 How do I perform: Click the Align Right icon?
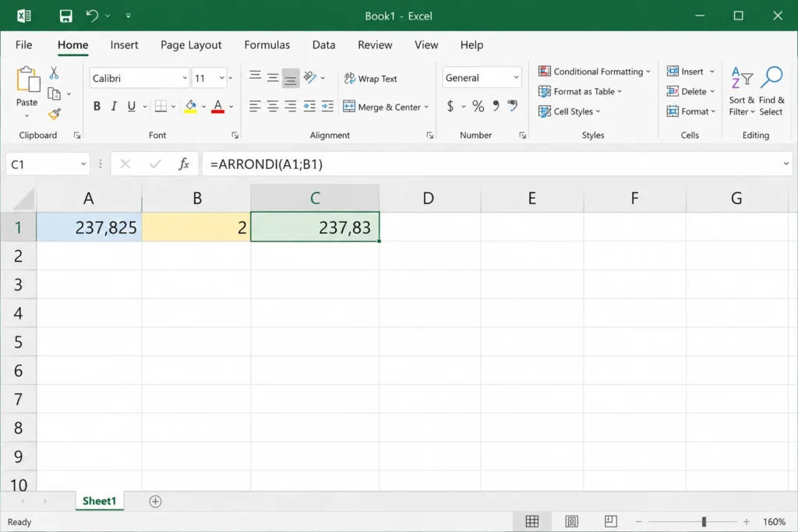point(291,106)
